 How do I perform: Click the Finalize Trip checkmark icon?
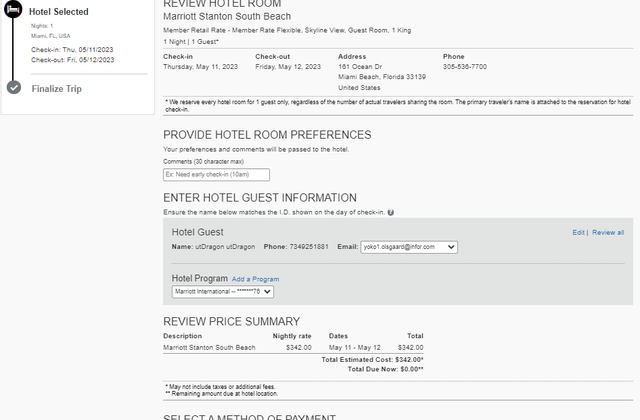(x=13, y=88)
